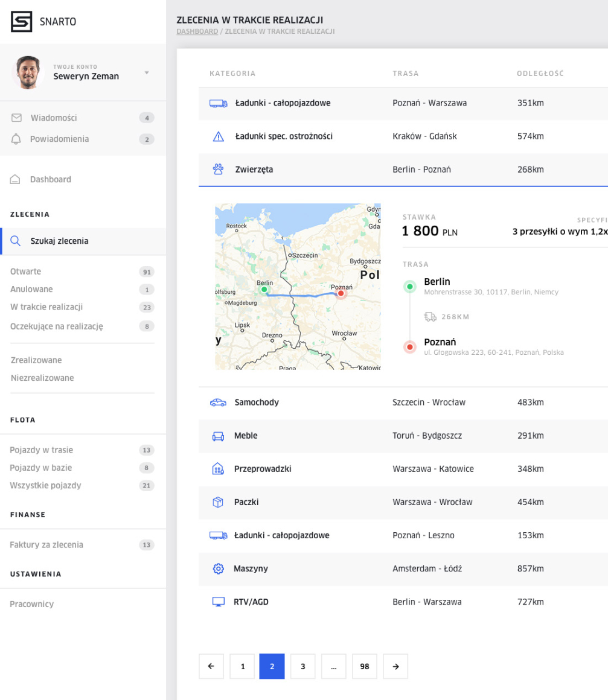
Task: Click the Dashboard breadcrumb link
Action: [x=197, y=31]
